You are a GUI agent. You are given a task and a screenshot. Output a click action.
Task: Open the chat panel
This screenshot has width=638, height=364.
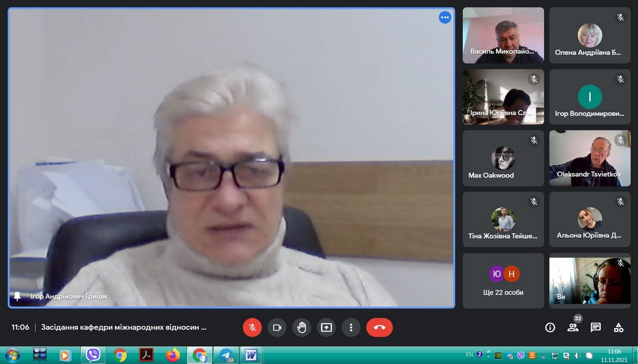coord(596,327)
